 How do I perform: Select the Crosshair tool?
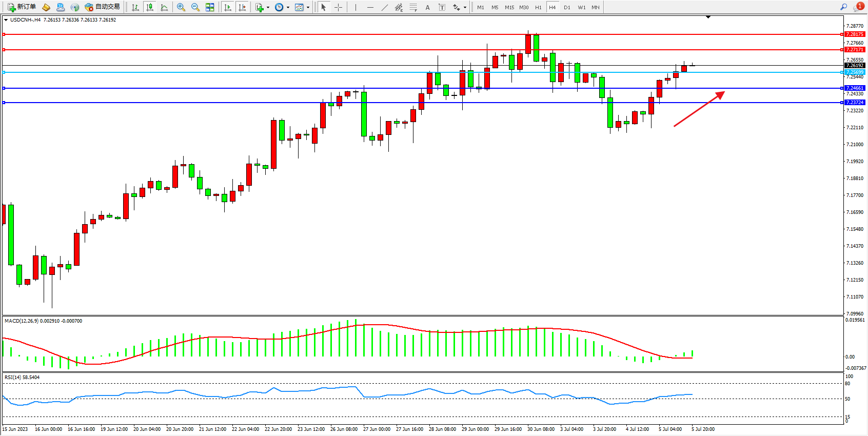tap(338, 7)
